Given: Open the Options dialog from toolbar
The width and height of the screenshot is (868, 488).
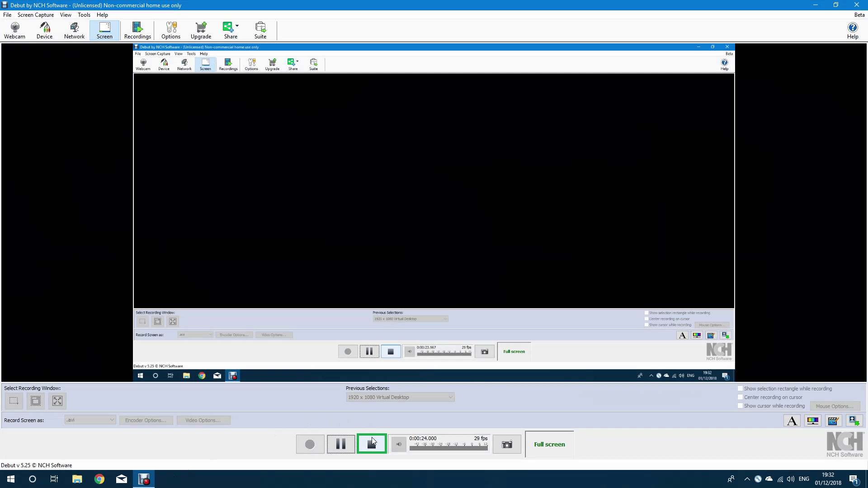Looking at the screenshot, I should (x=171, y=31).
